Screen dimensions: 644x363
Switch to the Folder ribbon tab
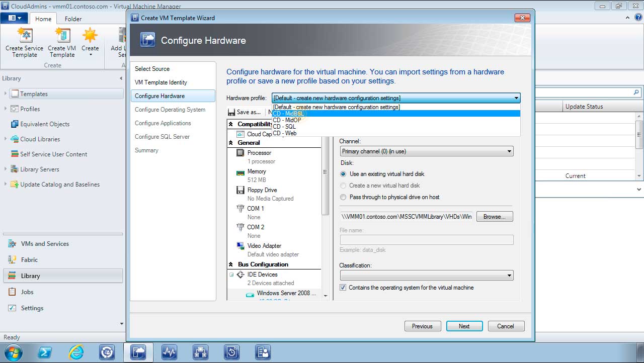coord(73,19)
